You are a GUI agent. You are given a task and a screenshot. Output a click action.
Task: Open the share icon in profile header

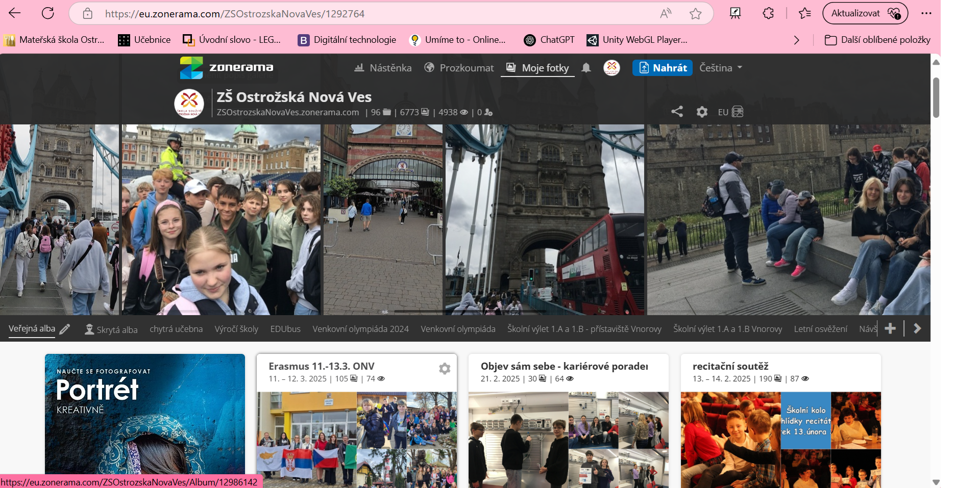tap(677, 112)
